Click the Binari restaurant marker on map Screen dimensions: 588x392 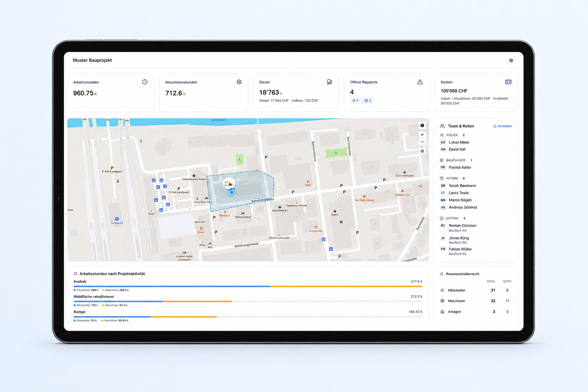coord(201,229)
